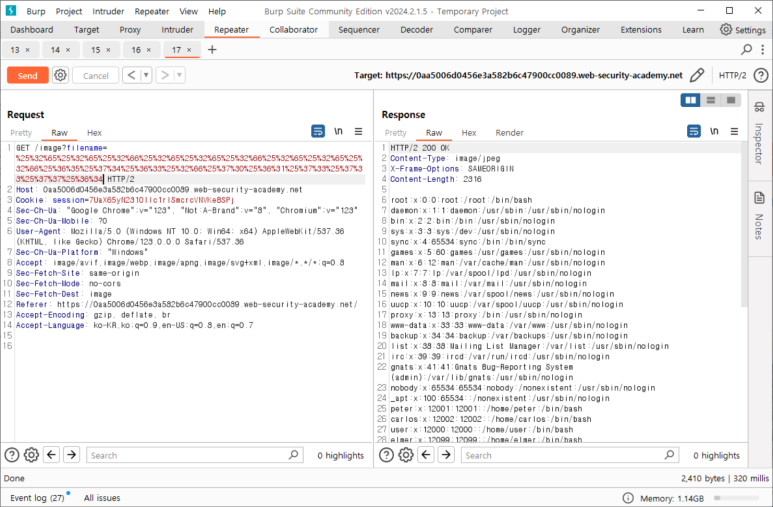This screenshot has width=773, height=507.
Task: Close Repeater tab 13
Action: point(28,50)
